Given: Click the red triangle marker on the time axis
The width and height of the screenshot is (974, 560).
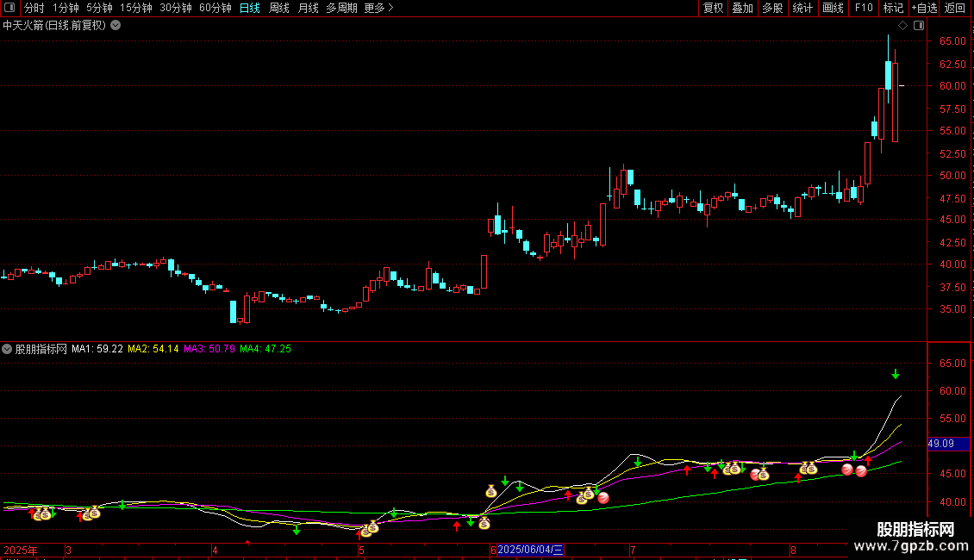Looking at the screenshot, I should 247,542.
